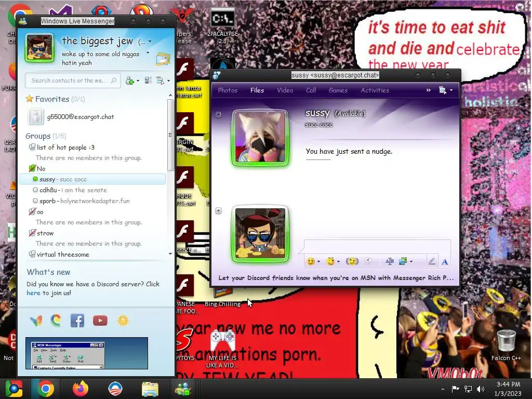Expand the "list of hot people :3" group
The width and height of the screenshot is (532, 399).
32,147
